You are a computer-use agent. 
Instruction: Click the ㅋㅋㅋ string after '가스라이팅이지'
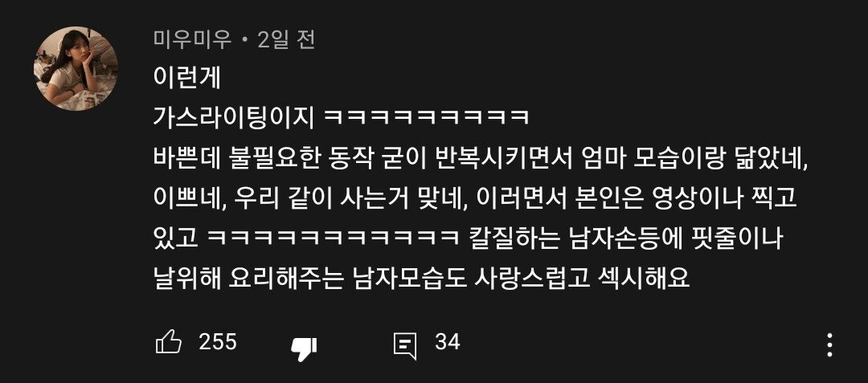426,119
